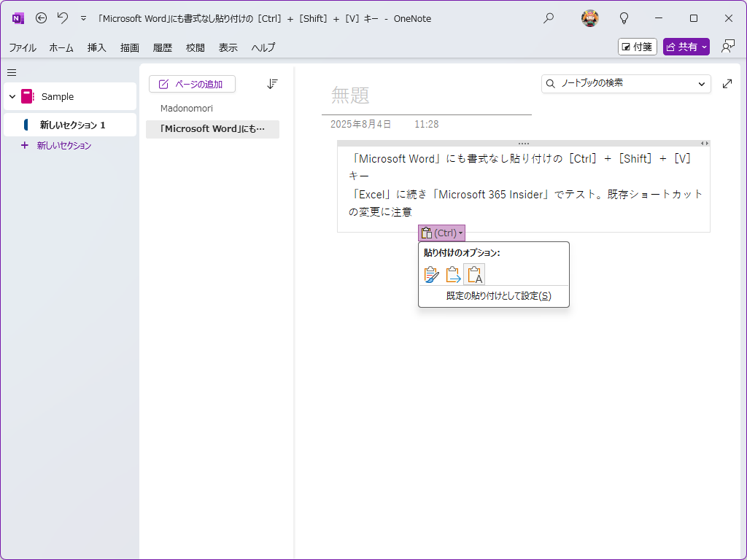Click the ページの追加 button
Viewport: 747px width, 560px height.
click(x=192, y=84)
